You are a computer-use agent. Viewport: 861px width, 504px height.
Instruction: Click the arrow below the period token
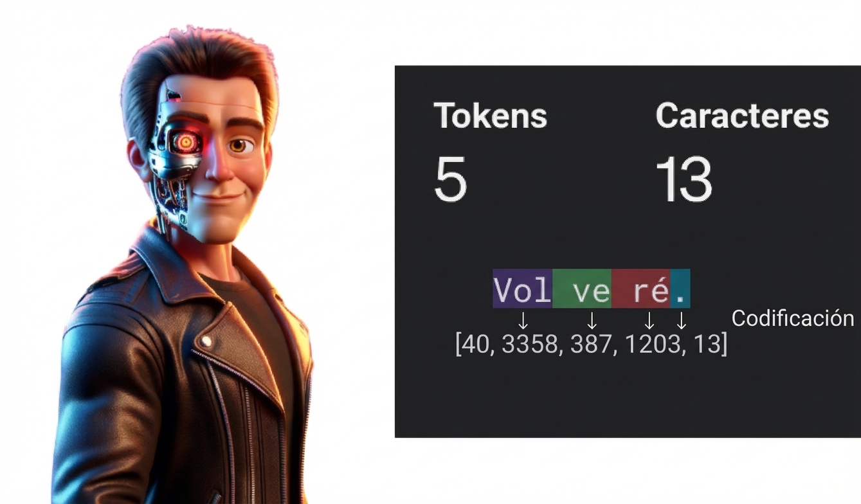(682, 320)
